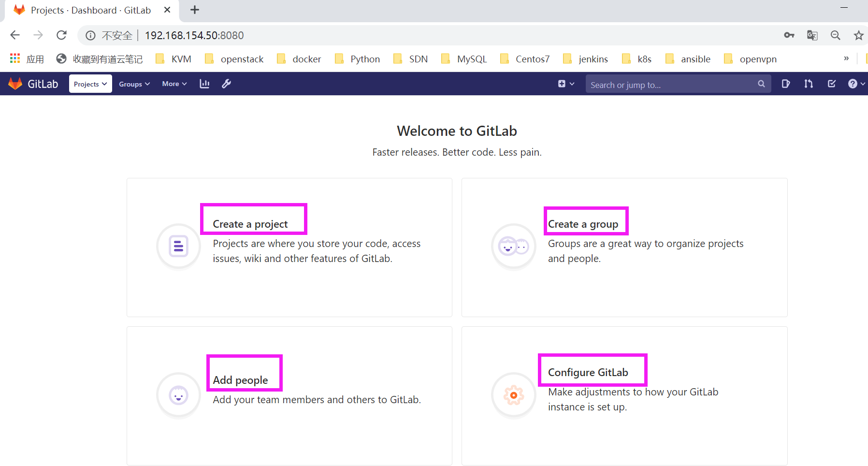The height and width of the screenshot is (466, 868).
Task: Open a new browser tab
Action: coord(195,10)
